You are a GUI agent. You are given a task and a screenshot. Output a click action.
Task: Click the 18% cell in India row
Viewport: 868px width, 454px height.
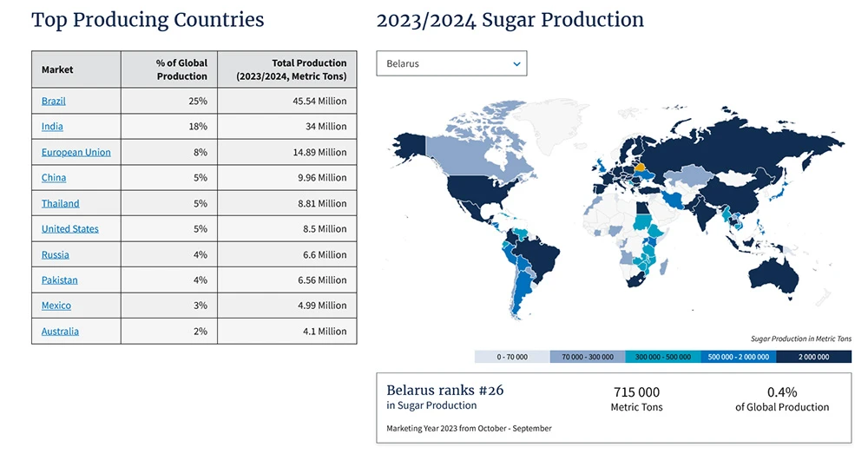coord(169,126)
